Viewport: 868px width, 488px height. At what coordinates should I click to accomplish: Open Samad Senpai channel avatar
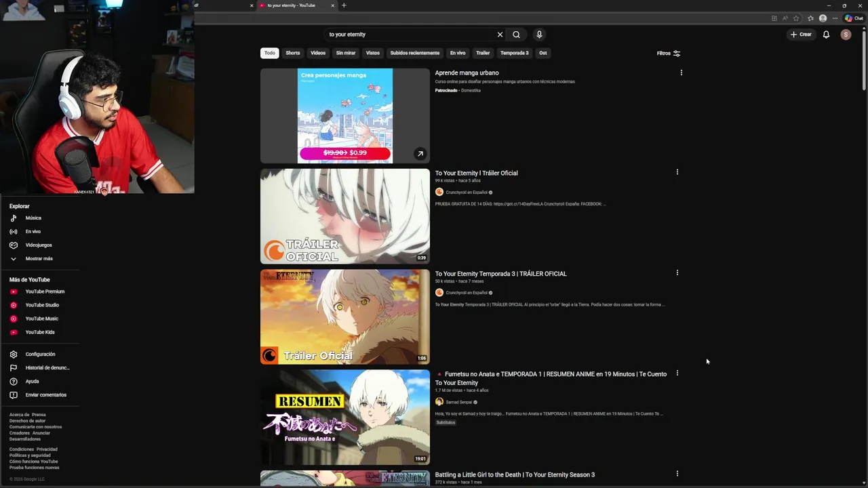click(439, 402)
